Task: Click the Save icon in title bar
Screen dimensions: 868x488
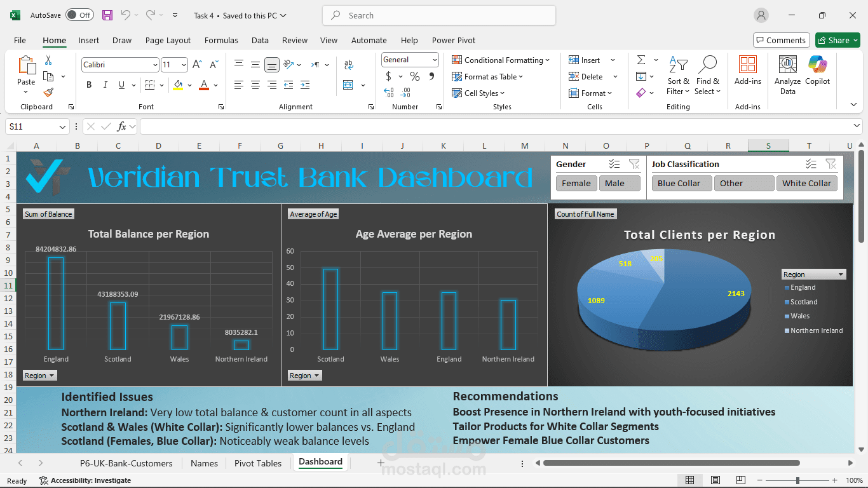Action: (x=107, y=15)
